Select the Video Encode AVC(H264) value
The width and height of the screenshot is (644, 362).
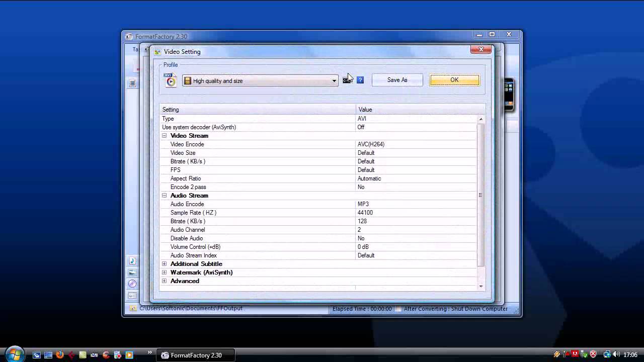pyautogui.click(x=416, y=144)
